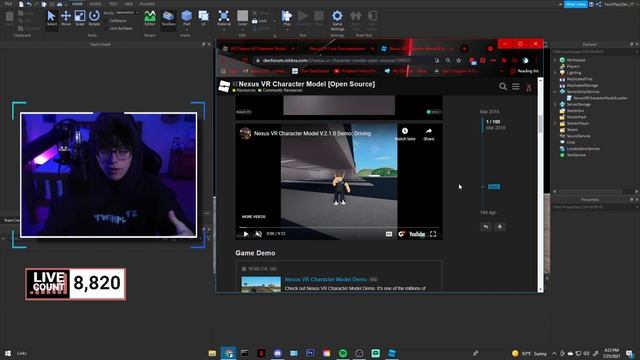Screen dimensions: 640x360
Task: Open Spotify from the taskbar
Action: 343,353
